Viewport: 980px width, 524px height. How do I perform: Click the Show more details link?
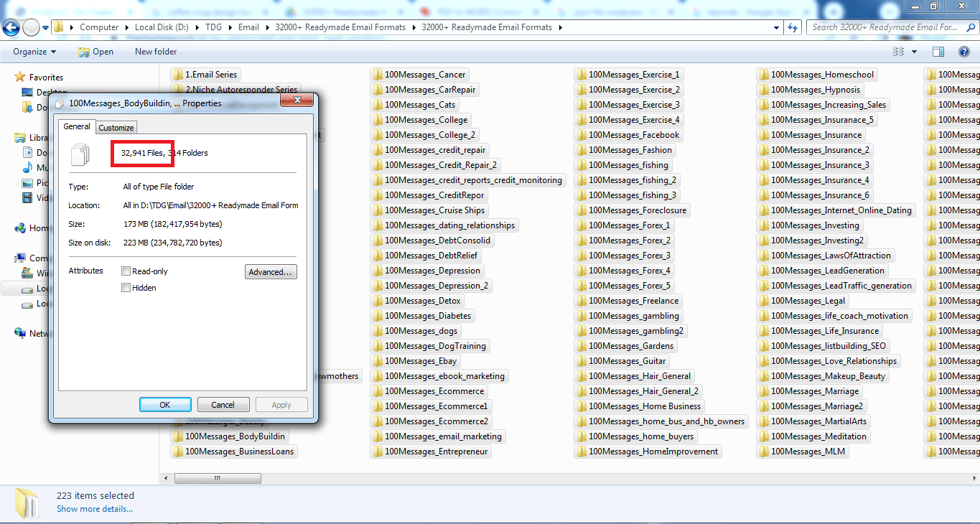tap(95, 509)
